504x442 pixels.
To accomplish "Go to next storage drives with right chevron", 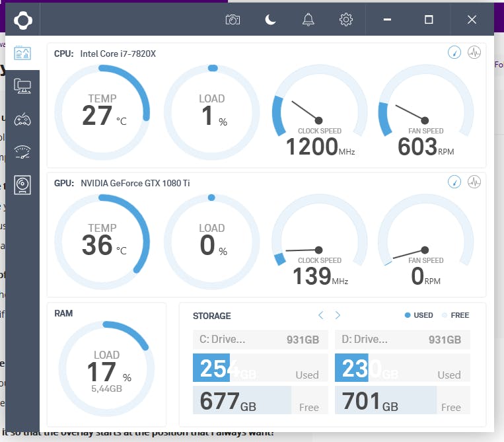I will point(338,315).
